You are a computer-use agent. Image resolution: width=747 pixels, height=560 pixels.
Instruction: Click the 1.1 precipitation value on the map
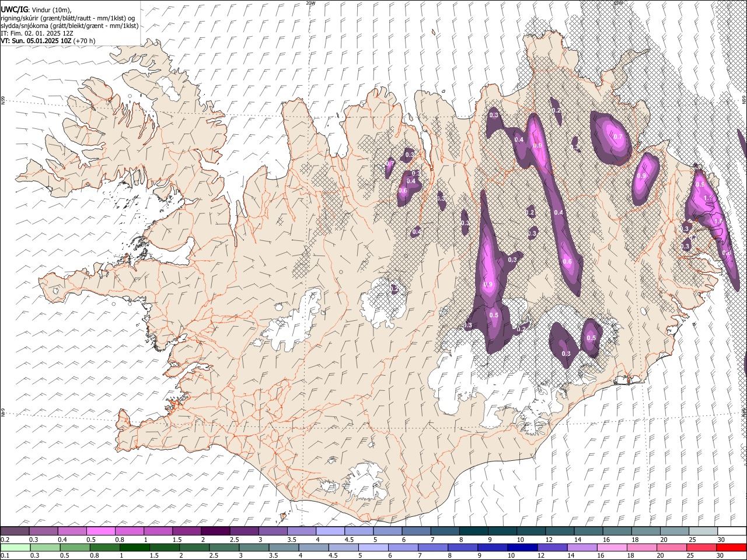pos(709,198)
